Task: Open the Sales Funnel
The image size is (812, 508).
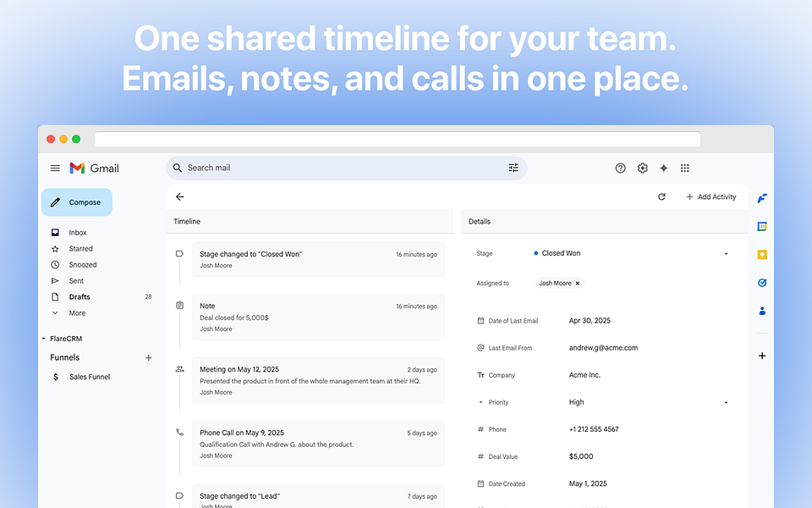Action: [90, 377]
